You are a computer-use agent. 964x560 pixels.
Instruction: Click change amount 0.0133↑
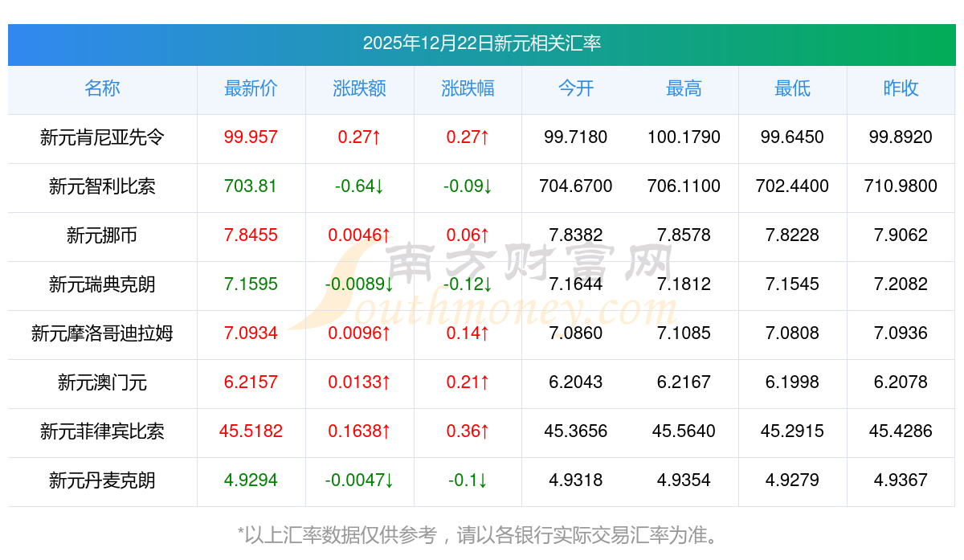click(x=359, y=382)
